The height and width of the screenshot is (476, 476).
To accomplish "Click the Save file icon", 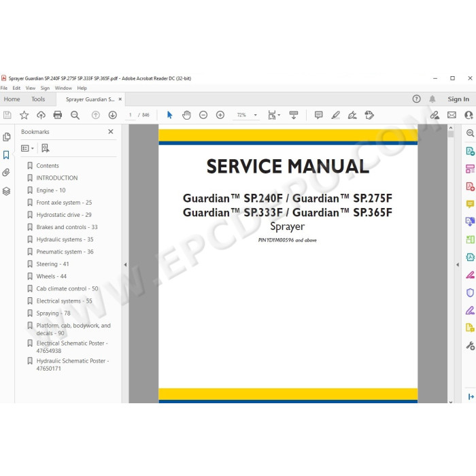I will coord(7,115).
